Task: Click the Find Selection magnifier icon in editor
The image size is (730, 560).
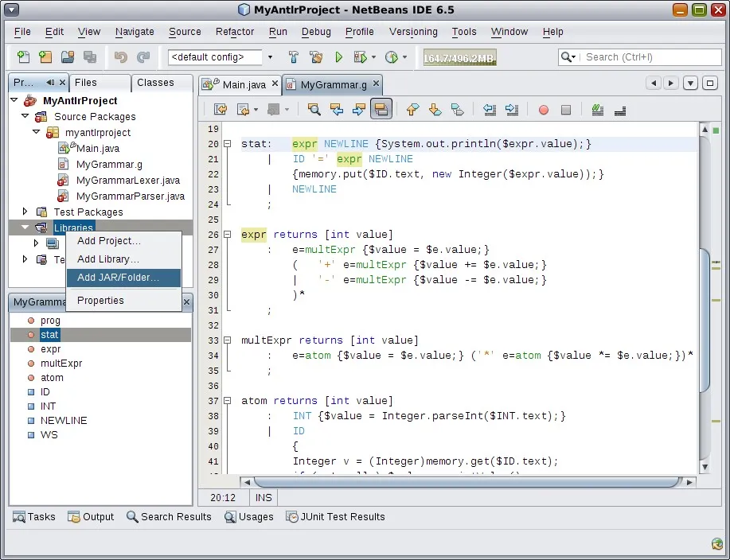Action: coord(314,110)
